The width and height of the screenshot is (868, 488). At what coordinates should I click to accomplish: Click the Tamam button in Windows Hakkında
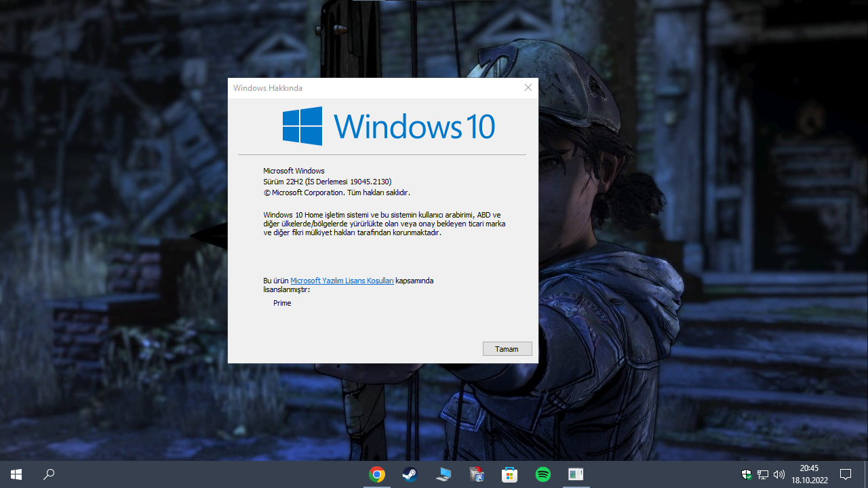pyautogui.click(x=507, y=349)
